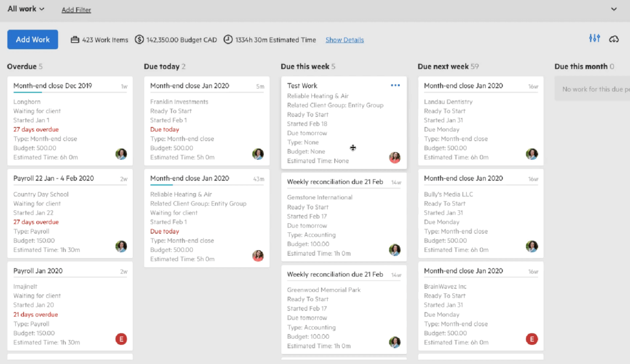Select the Due next week column header
This screenshot has height=364, width=630.
[443, 66]
